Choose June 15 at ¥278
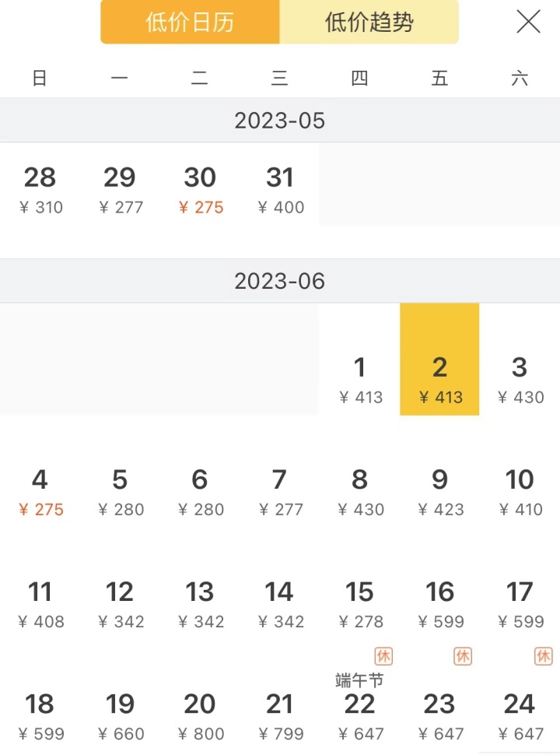 [359, 604]
